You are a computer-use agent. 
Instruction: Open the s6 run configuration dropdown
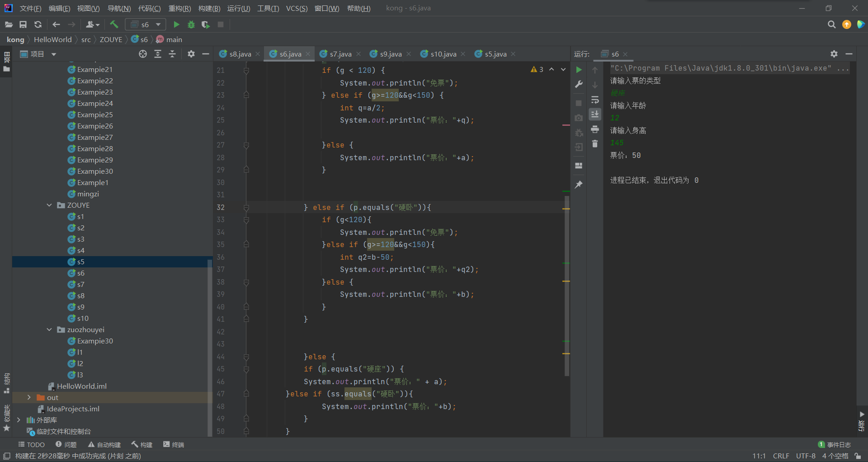[x=146, y=24]
